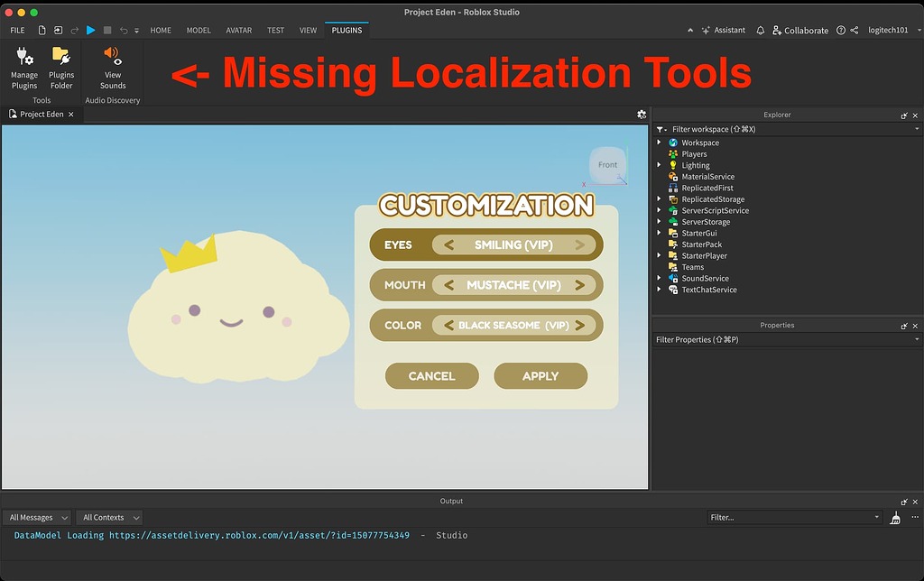This screenshot has width=924, height=581.
Task: Select next COLOR option arrow
Action: 580,326
